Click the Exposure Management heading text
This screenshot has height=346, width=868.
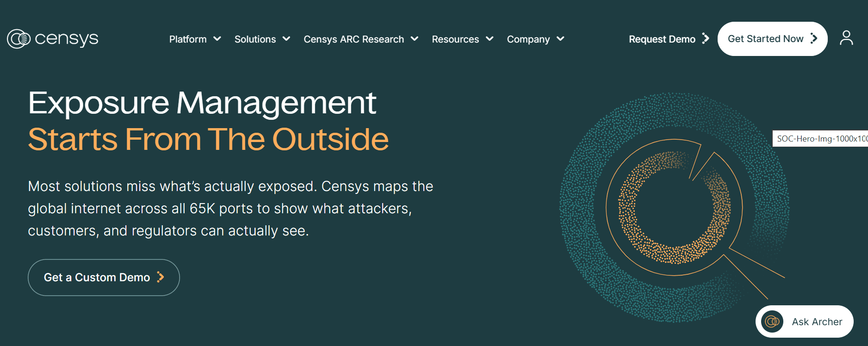point(202,103)
